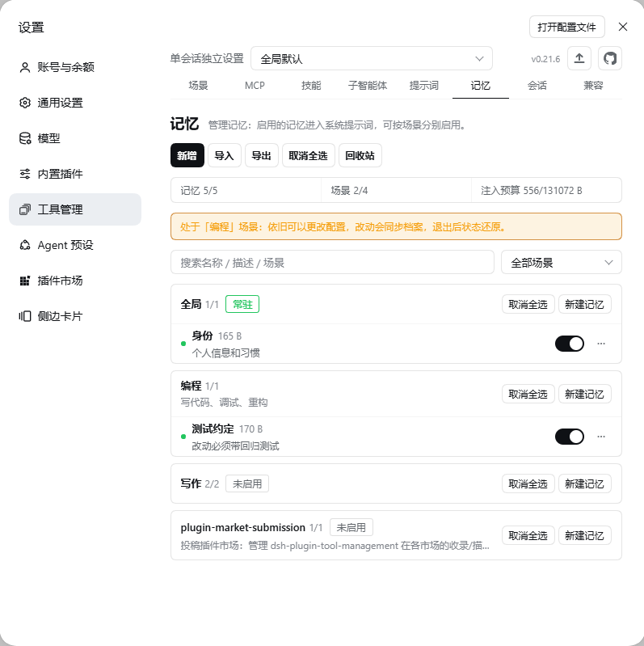The height and width of the screenshot is (646, 644).
Task: Switch to the 会话 tab
Action: (x=537, y=86)
